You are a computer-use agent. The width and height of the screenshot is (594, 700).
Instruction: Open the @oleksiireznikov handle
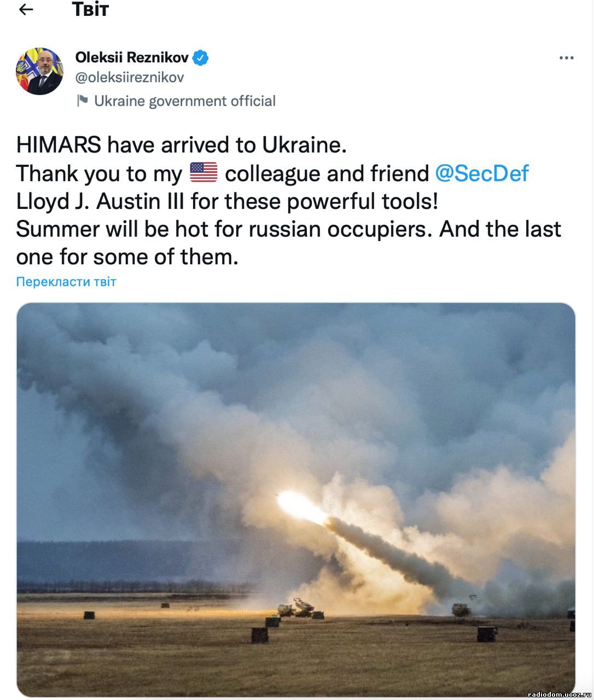tap(130, 78)
